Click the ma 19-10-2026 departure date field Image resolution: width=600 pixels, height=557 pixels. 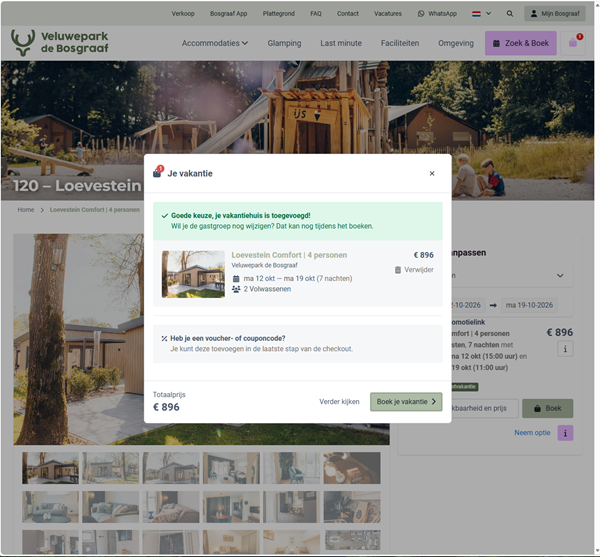(x=529, y=305)
